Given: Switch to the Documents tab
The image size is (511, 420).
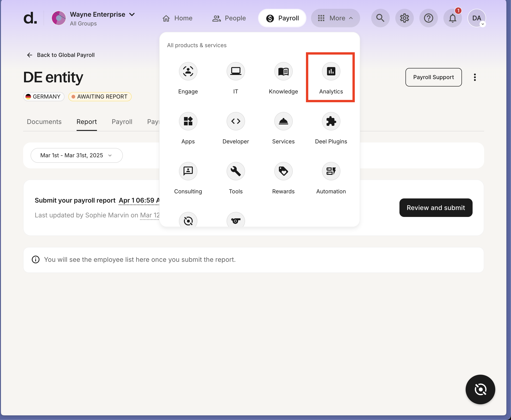Looking at the screenshot, I should pos(44,122).
